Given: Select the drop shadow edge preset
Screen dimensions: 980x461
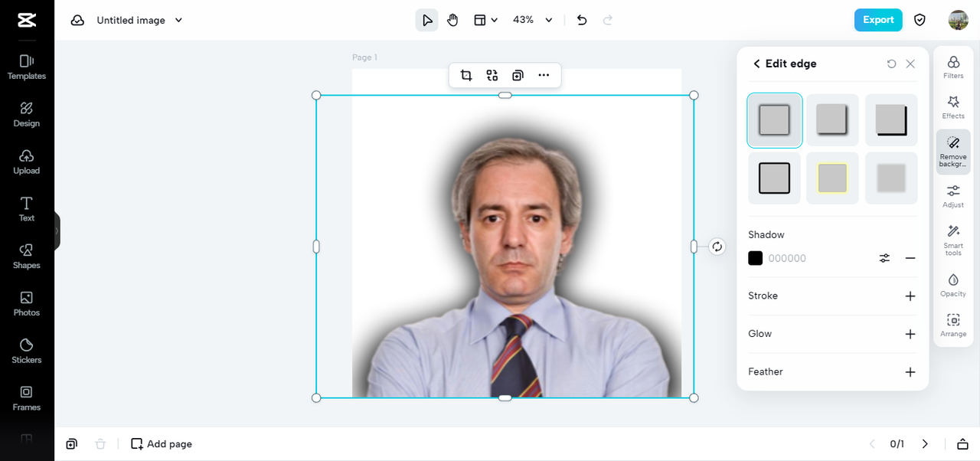Looking at the screenshot, I should [833, 120].
